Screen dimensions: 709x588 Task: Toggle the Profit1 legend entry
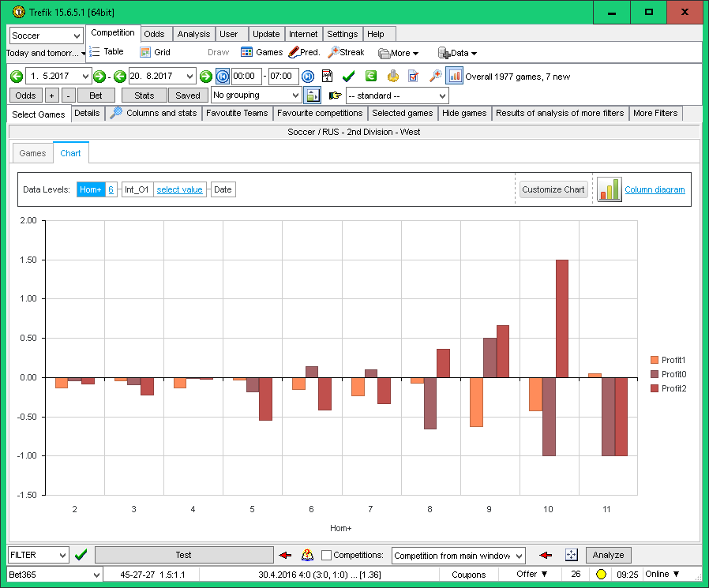pyautogui.click(x=673, y=360)
